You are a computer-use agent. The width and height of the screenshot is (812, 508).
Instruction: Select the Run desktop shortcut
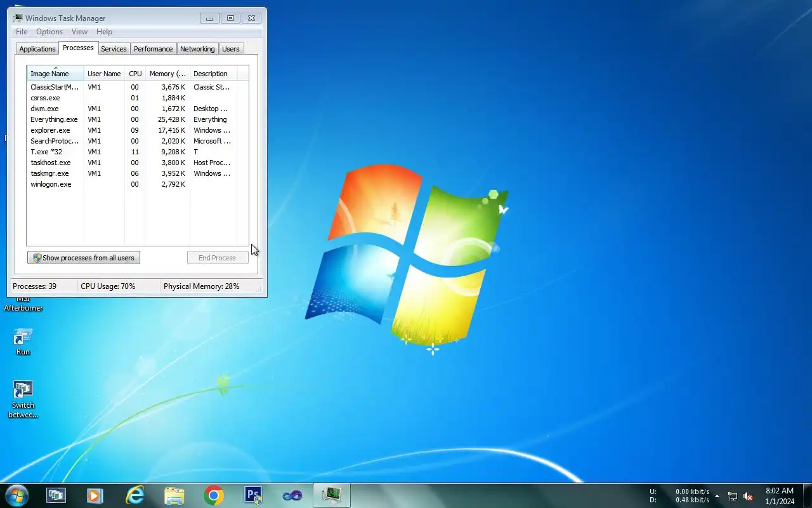23,342
